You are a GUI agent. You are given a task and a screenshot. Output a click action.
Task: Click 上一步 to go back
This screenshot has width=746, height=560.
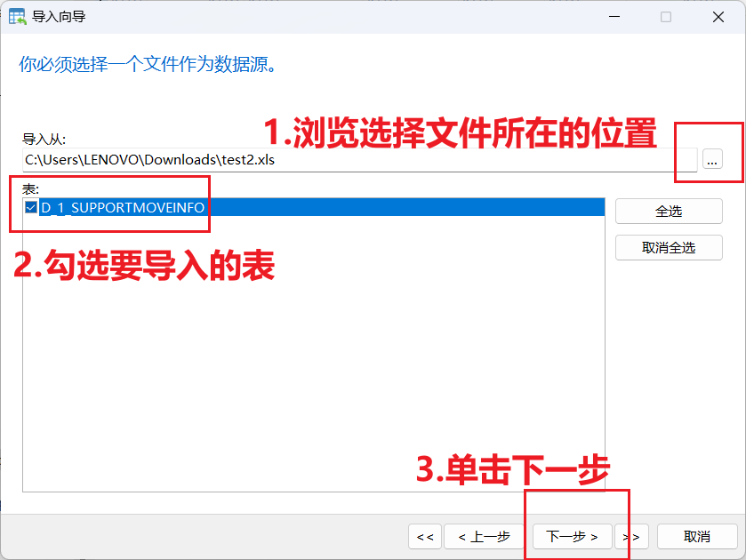point(484,536)
